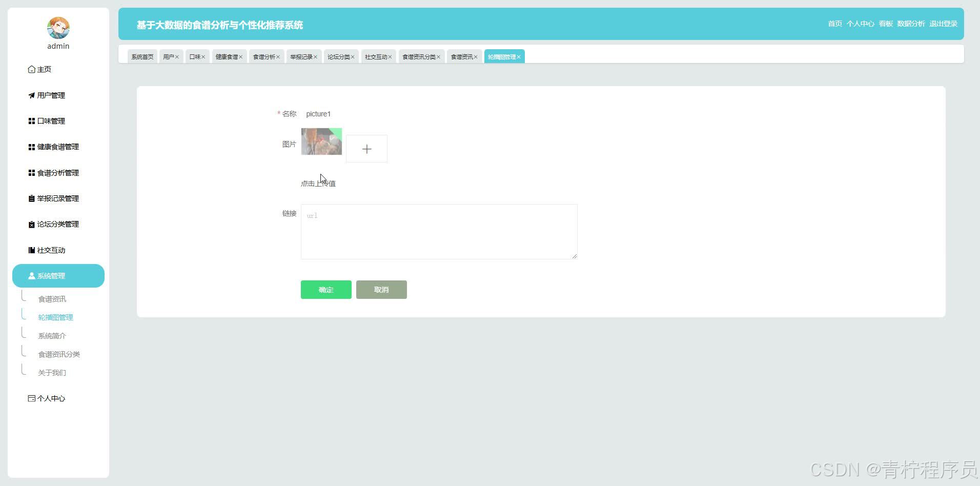
Task: Click the icon beside 社交互动
Action: (31, 250)
